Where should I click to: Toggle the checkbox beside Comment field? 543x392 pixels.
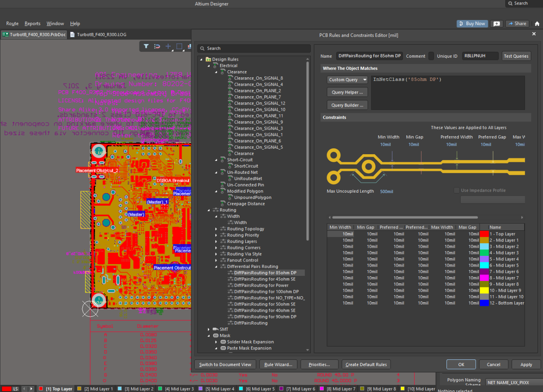tap(431, 56)
